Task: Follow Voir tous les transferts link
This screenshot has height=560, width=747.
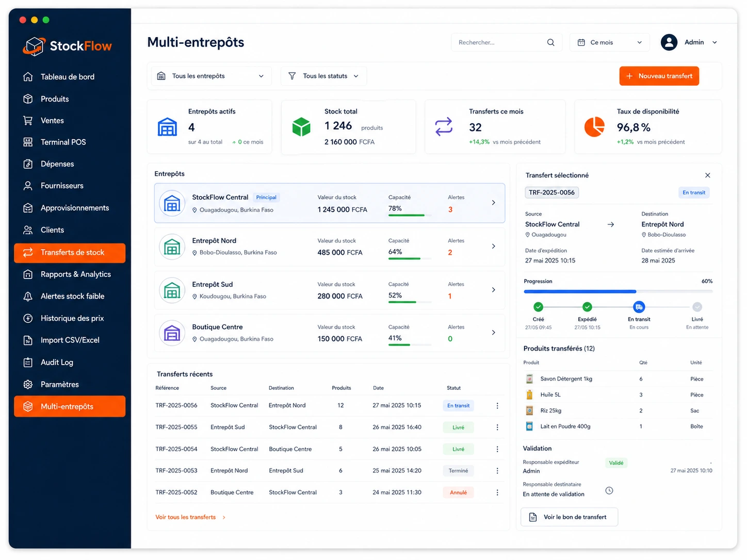Action: [190, 517]
